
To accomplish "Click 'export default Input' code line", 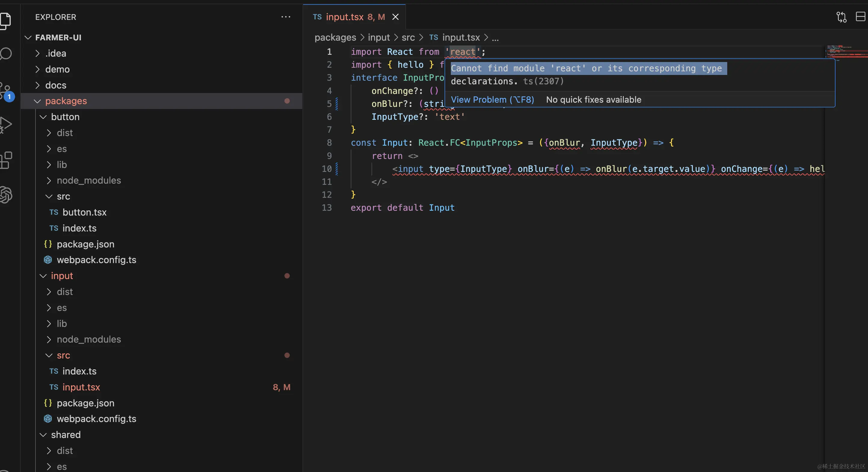I will 403,207.
